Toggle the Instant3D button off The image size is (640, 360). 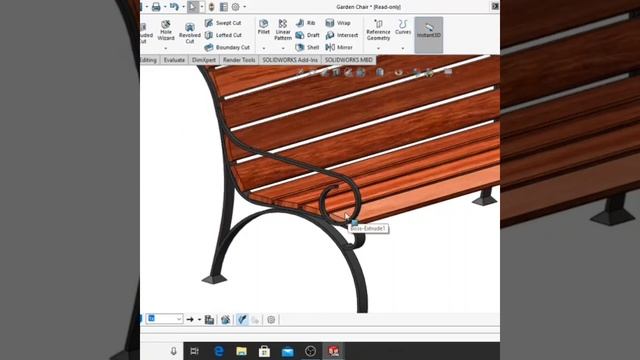429,35
